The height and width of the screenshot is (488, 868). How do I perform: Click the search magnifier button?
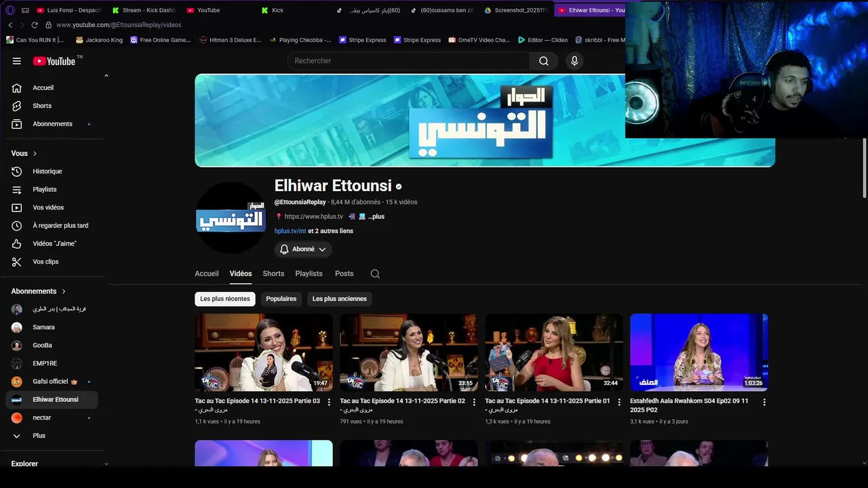[x=544, y=61]
